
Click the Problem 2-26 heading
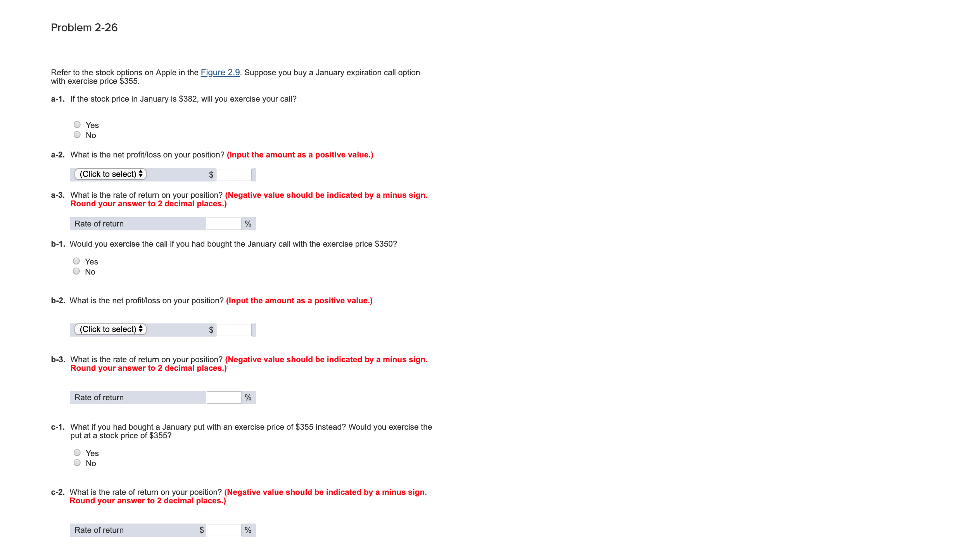(84, 28)
